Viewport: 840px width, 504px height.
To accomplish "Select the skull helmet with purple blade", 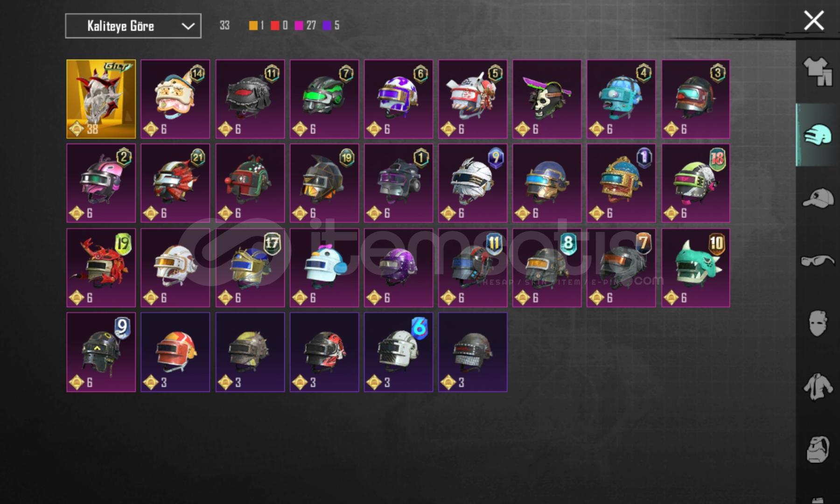I will coord(547,99).
